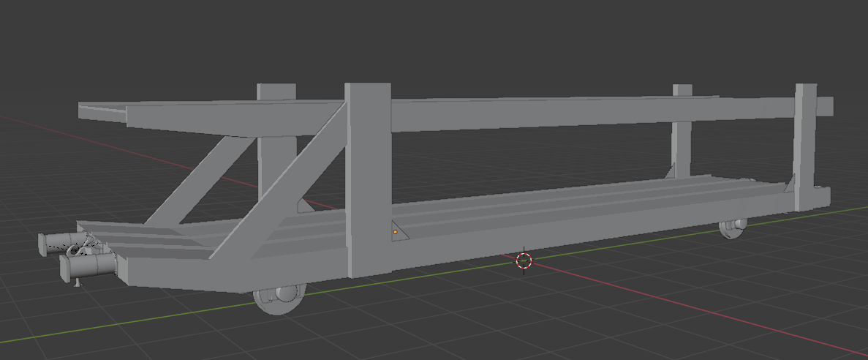Click the front wheel under the railcar

(279, 299)
